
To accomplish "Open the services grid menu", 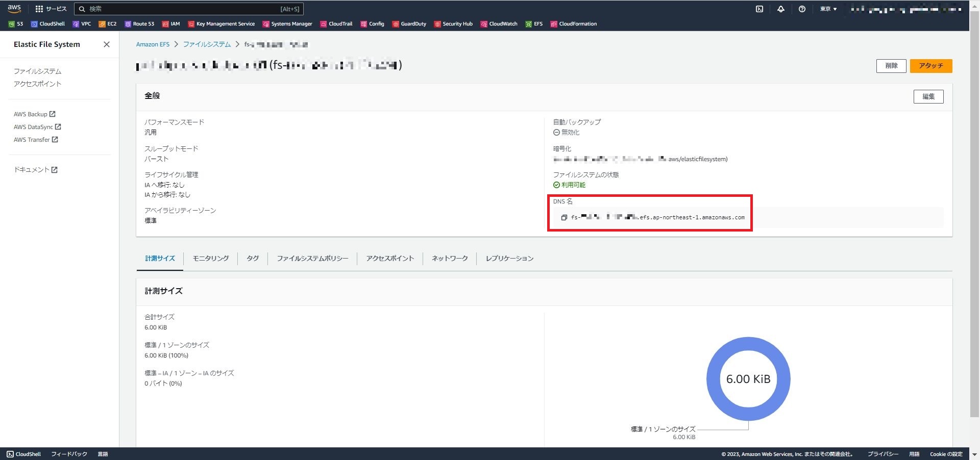I will [38, 9].
